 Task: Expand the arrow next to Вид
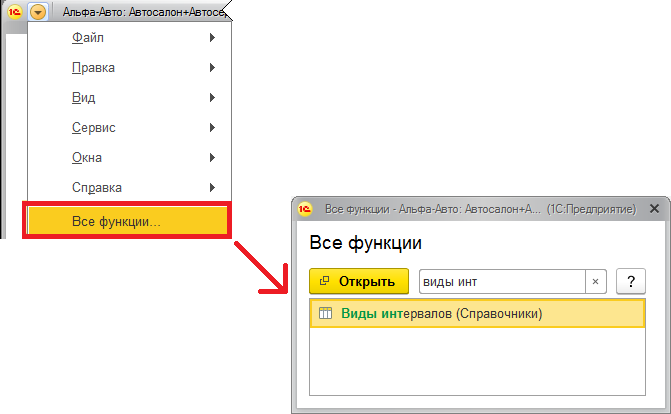[x=212, y=98]
